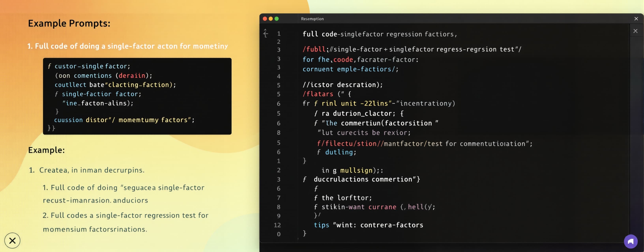Viewport: 644px width, 252px height.
Task: Click the 'Example Prompts:' heading
Action: click(69, 23)
